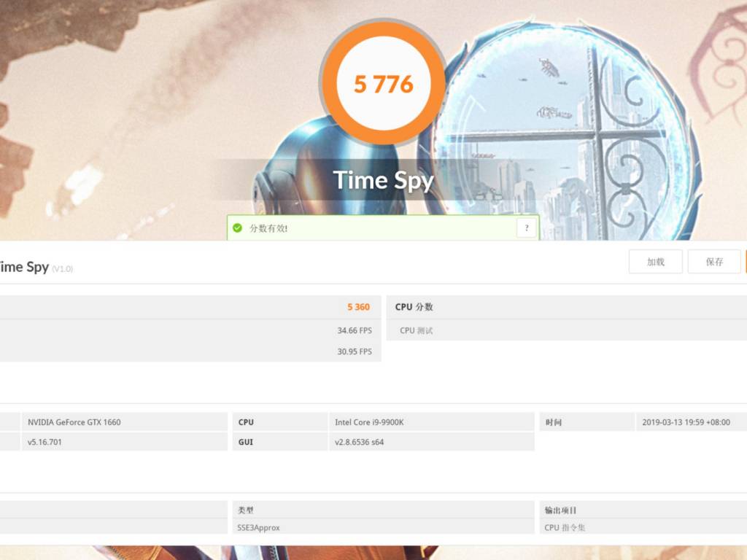Select the 34.66 FPS result
Screen dimensions: 747x560
point(355,330)
